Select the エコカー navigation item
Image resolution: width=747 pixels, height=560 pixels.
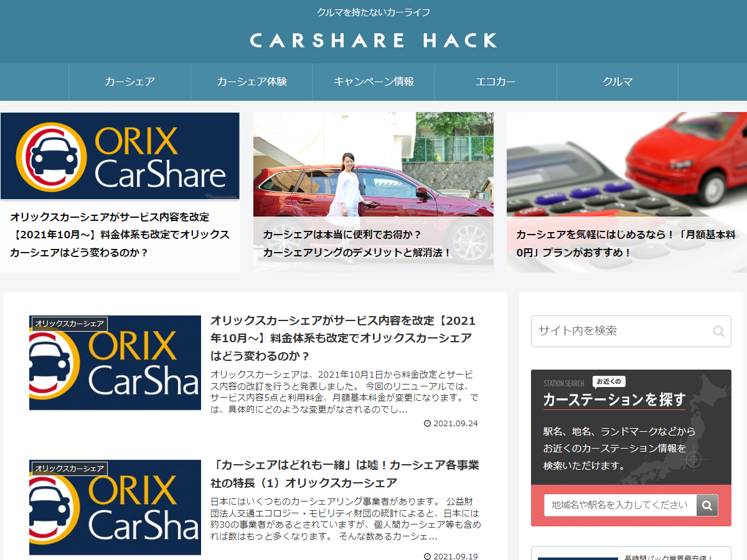[496, 82]
